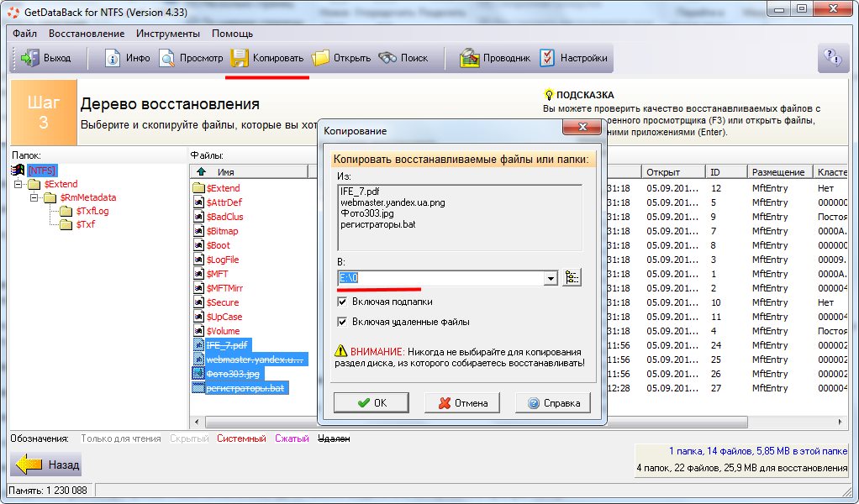Click the $Secure file icon
The image size is (859, 504).
pos(198,302)
